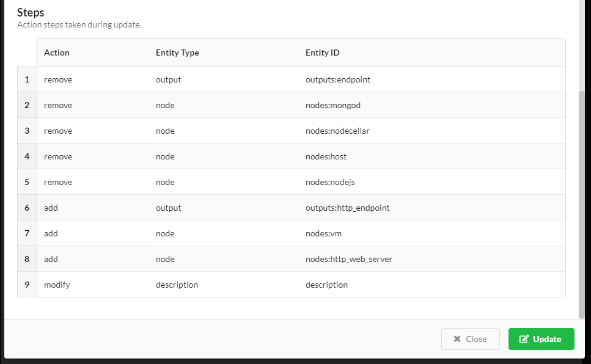This screenshot has width=591, height=364.
Task: Select the Entity ID column header
Action: point(322,53)
